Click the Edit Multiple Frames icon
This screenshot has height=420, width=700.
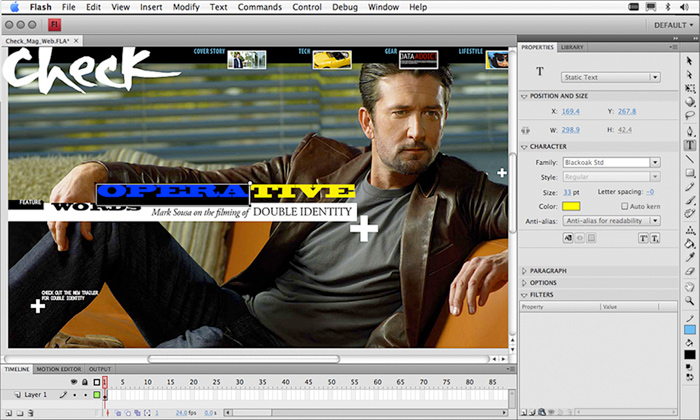pyautogui.click(x=137, y=413)
